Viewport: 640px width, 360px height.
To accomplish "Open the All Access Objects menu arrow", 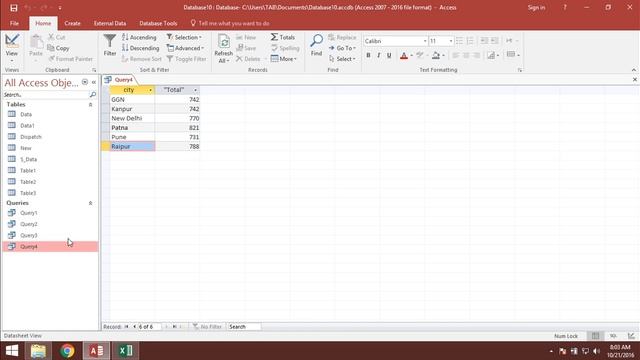I will click(85, 82).
